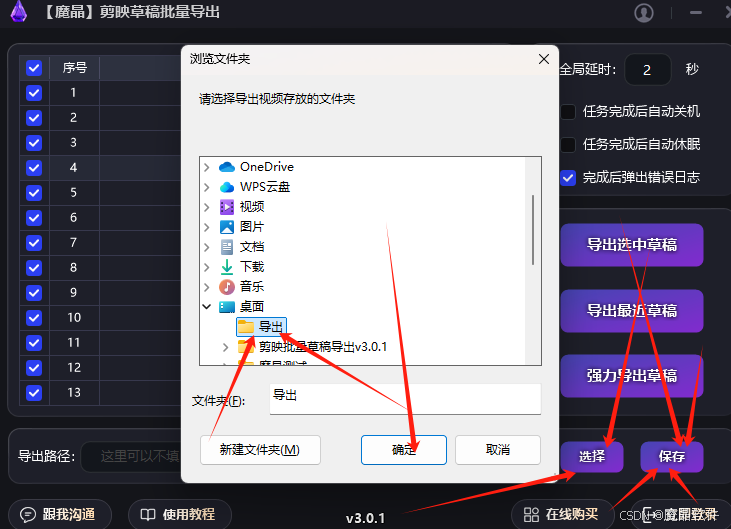Click the OneDrive cloud icon
The width and height of the screenshot is (731, 529).
pos(227,167)
